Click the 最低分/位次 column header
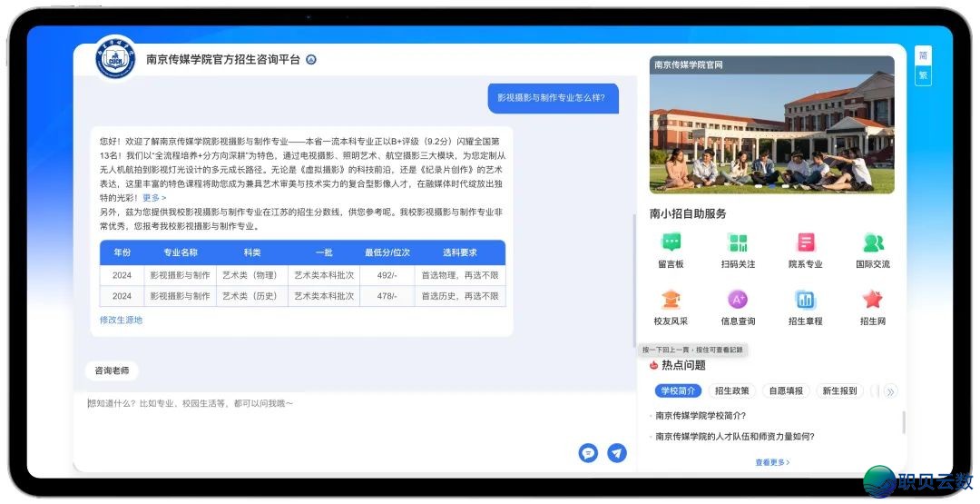Viewport: 980px width, 504px height. click(x=387, y=252)
